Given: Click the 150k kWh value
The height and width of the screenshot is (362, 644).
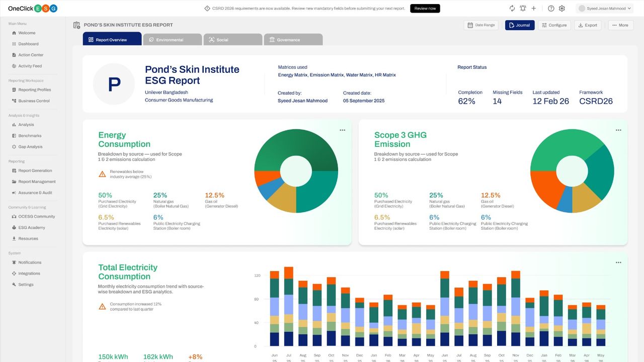Looking at the screenshot, I should pyautogui.click(x=113, y=357).
